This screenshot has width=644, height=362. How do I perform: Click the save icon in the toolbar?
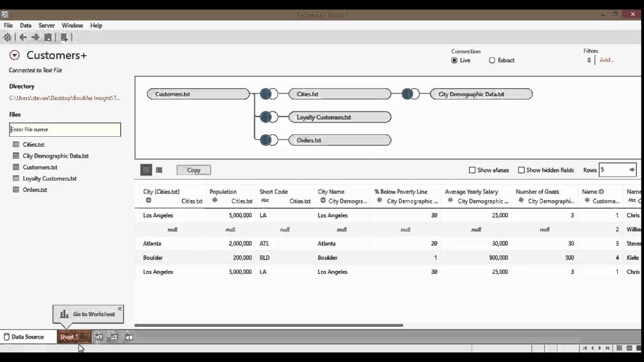click(x=48, y=37)
